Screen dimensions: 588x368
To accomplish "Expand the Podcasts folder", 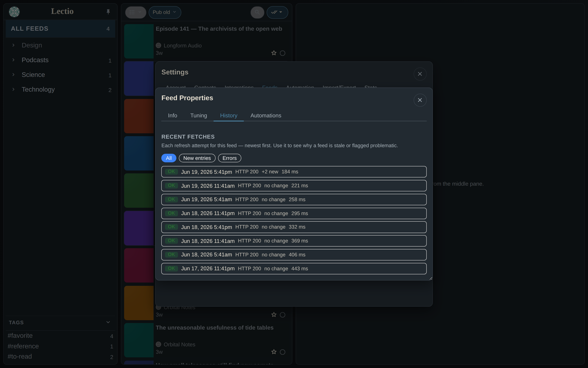I will (x=13, y=60).
